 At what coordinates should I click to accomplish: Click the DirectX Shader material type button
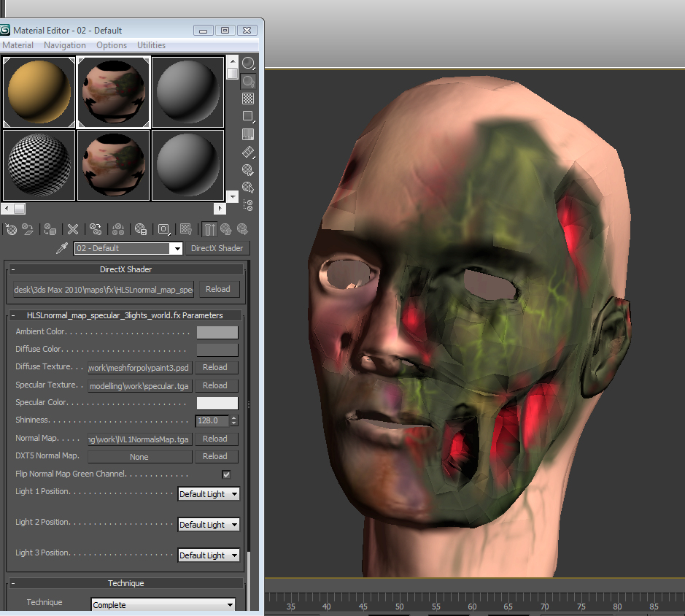tap(217, 248)
